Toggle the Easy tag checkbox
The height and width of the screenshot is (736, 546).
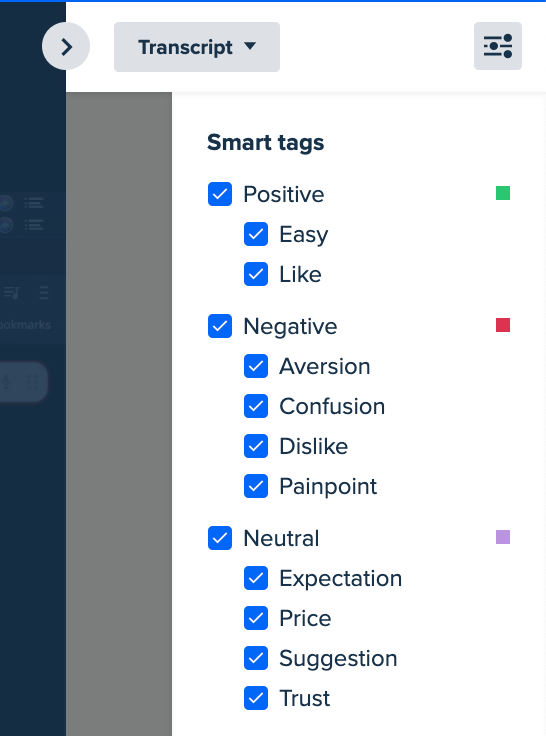256,234
